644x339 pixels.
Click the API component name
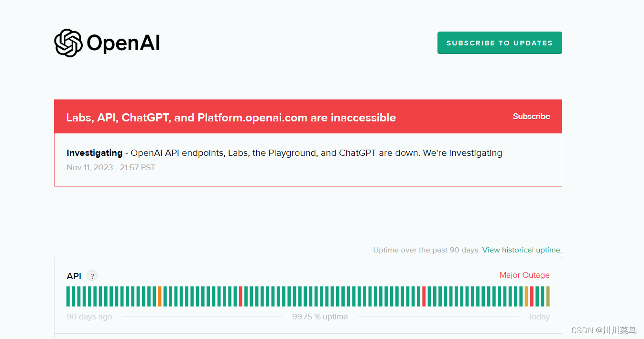(x=74, y=276)
